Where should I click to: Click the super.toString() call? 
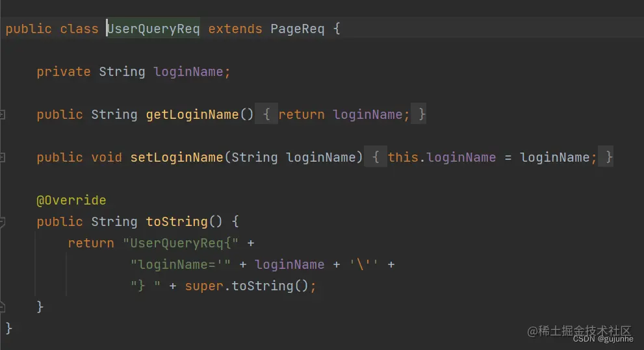[x=246, y=286]
